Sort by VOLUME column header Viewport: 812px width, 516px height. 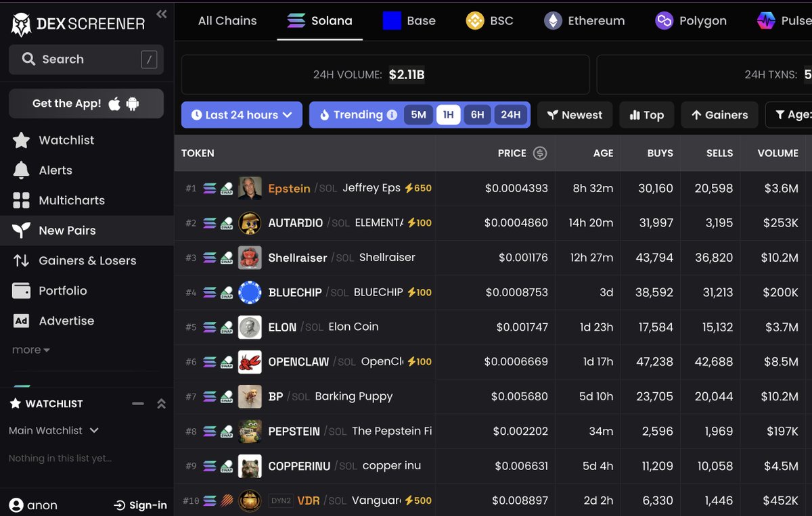point(777,153)
